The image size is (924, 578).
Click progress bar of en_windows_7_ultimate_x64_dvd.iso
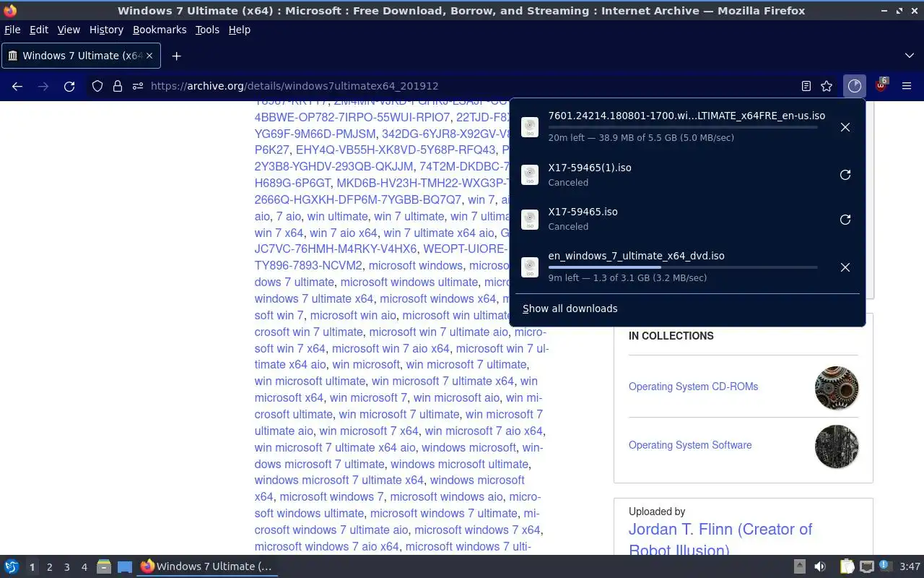683,267
